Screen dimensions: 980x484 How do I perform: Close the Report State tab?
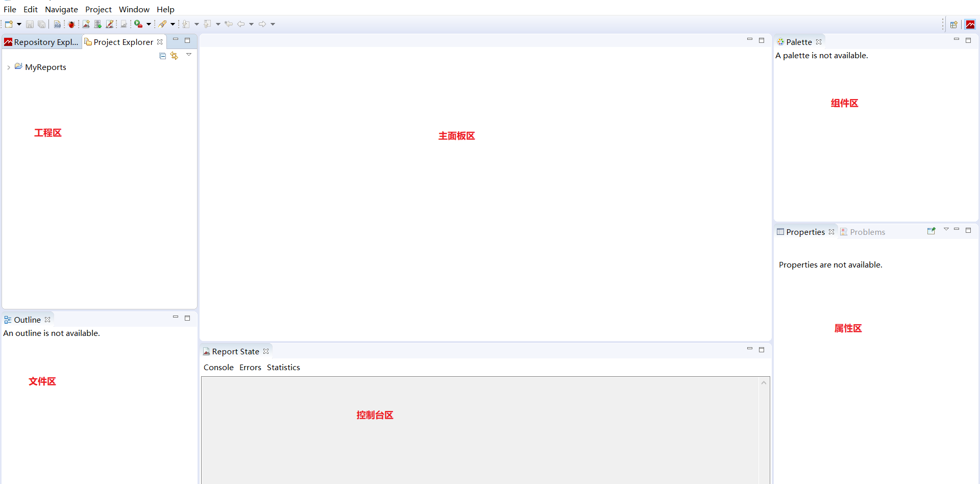(x=266, y=351)
